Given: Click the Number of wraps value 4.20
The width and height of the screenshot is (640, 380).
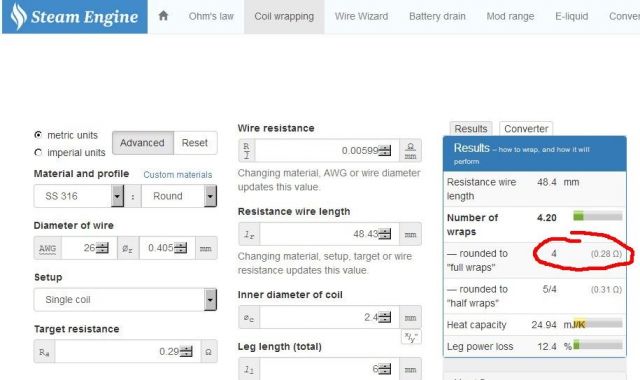Looking at the screenshot, I should coord(547,218).
